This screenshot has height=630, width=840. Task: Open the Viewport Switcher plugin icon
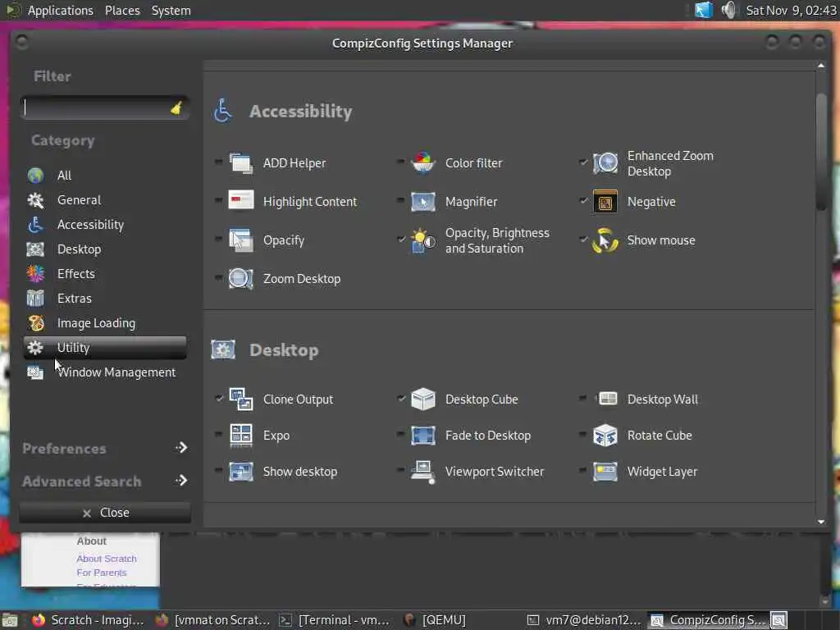(422, 472)
